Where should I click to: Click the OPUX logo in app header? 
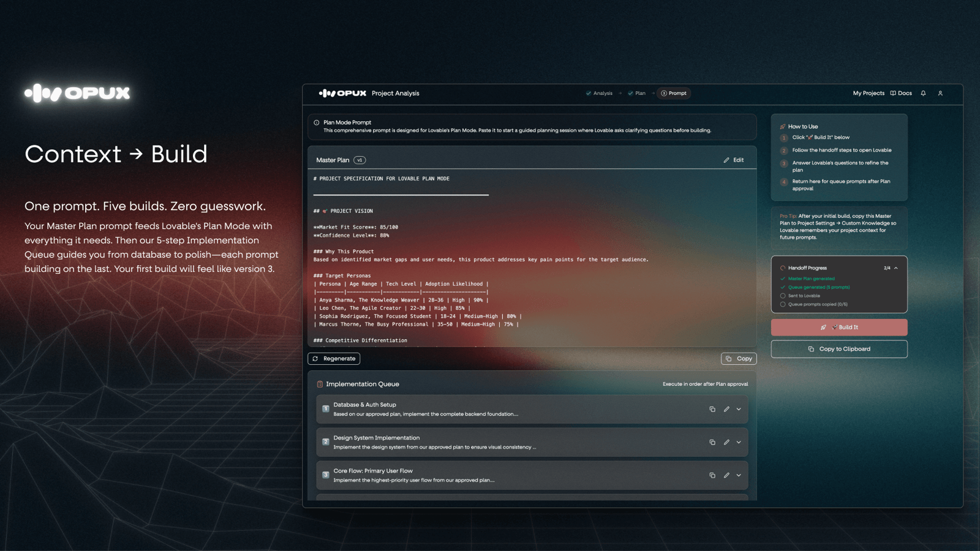click(342, 94)
